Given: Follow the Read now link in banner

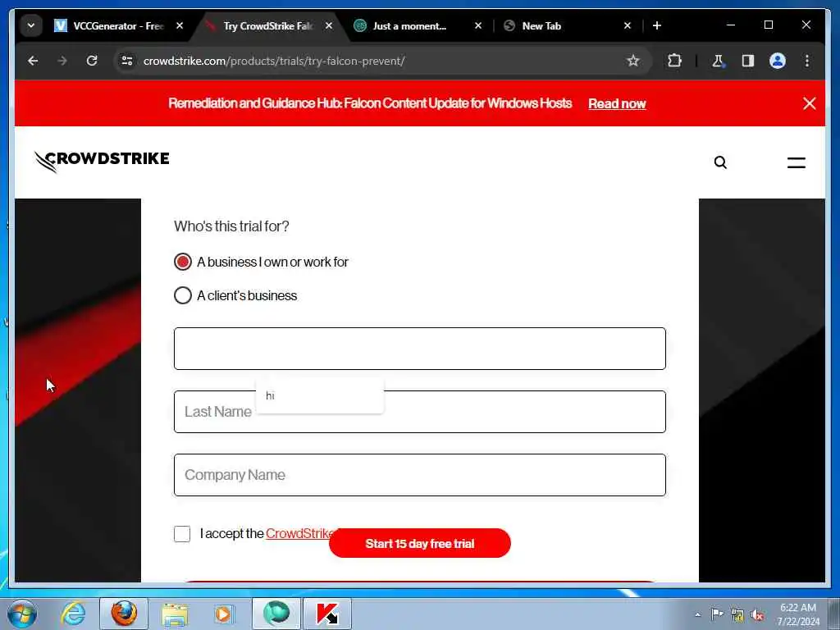Looking at the screenshot, I should [617, 104].
